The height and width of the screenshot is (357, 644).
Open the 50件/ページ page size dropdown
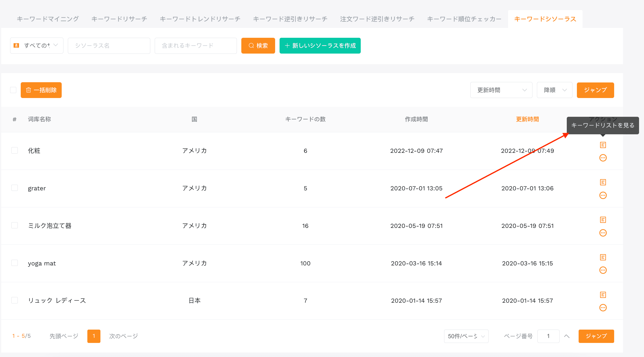(x=466, y=336)
